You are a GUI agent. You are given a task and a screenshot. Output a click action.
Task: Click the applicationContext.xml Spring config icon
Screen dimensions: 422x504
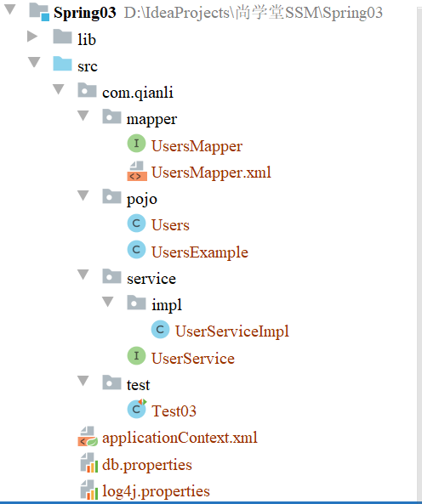(x=88, y=436)
